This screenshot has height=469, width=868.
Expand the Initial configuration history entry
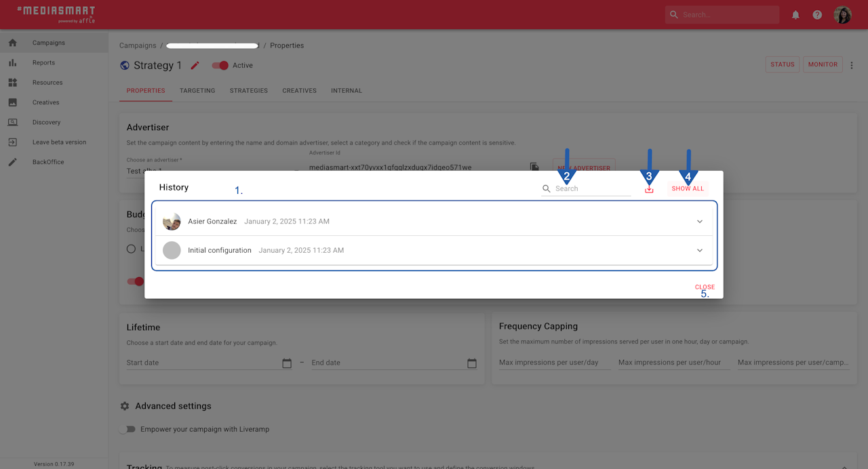point(434,250)
